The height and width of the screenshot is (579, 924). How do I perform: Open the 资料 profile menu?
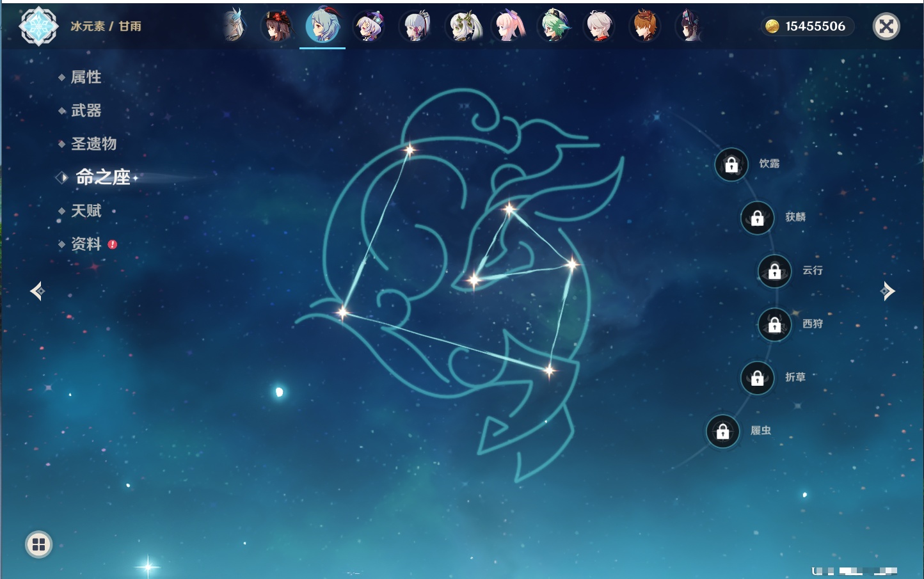pyautogui.click(x=88, y=244)
